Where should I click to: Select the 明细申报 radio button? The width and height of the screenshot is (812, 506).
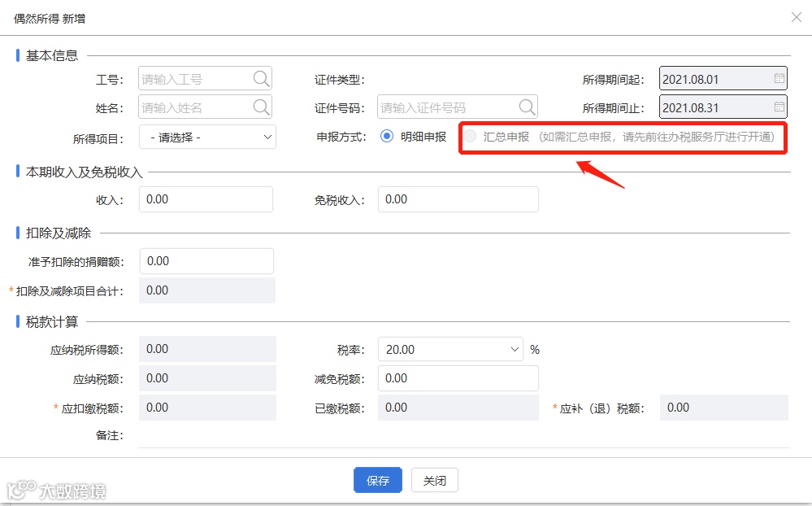pyautogui.click(x=387, y=137)
